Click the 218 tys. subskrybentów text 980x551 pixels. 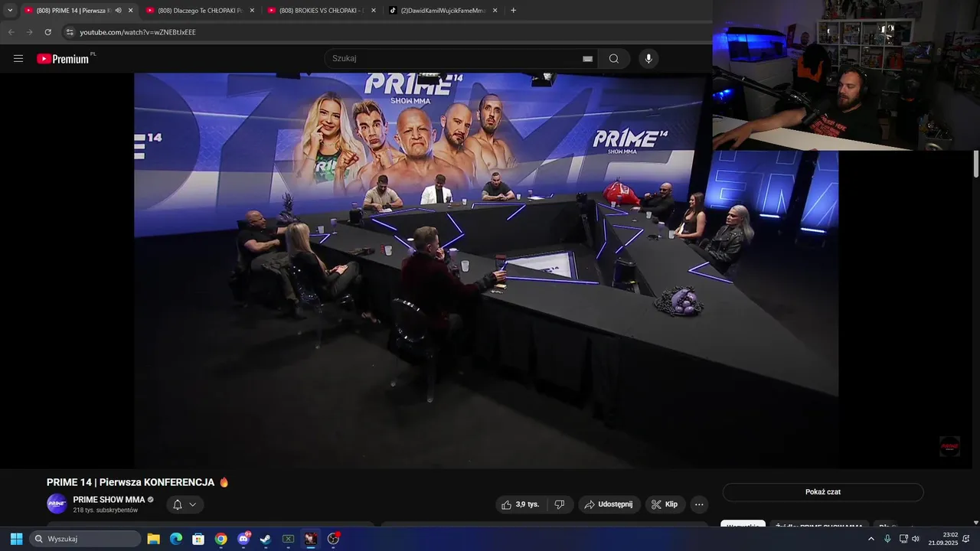pos(106,510)
